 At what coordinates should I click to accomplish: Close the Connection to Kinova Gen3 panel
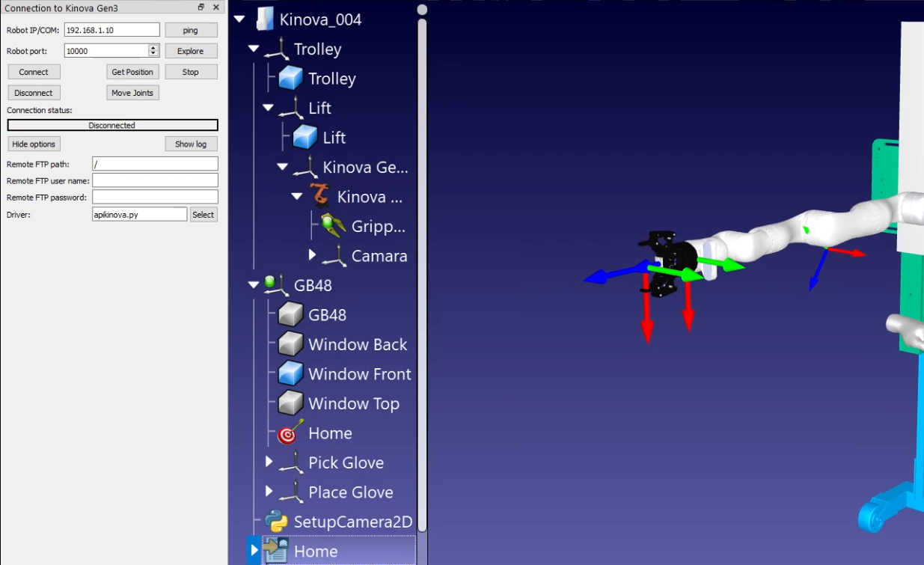[x=216, y=7]
